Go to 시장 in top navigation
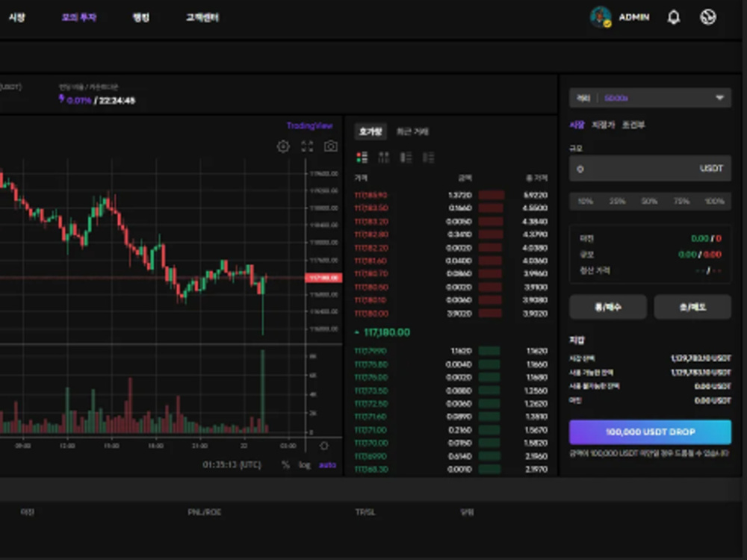Screen dimensions: 747x560 (x=17, y=18)
